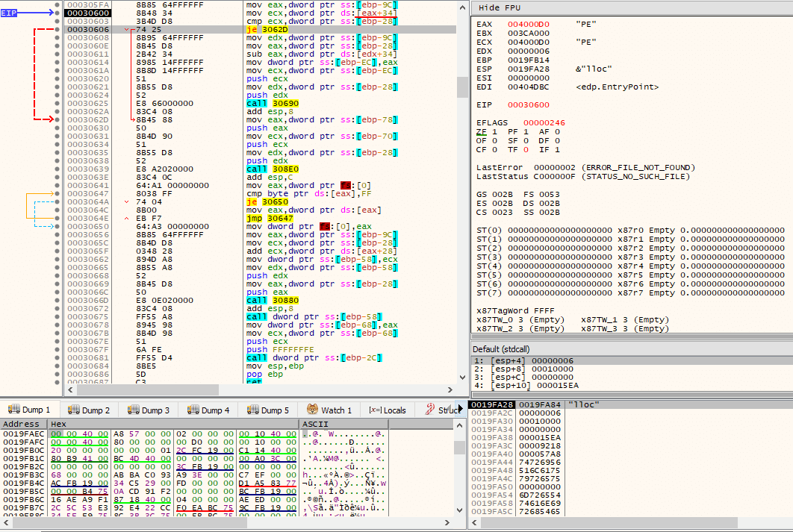The image size is (793, 532).
Task: Select the Dump 3 truck icon
Action: (x=133, y=409)
